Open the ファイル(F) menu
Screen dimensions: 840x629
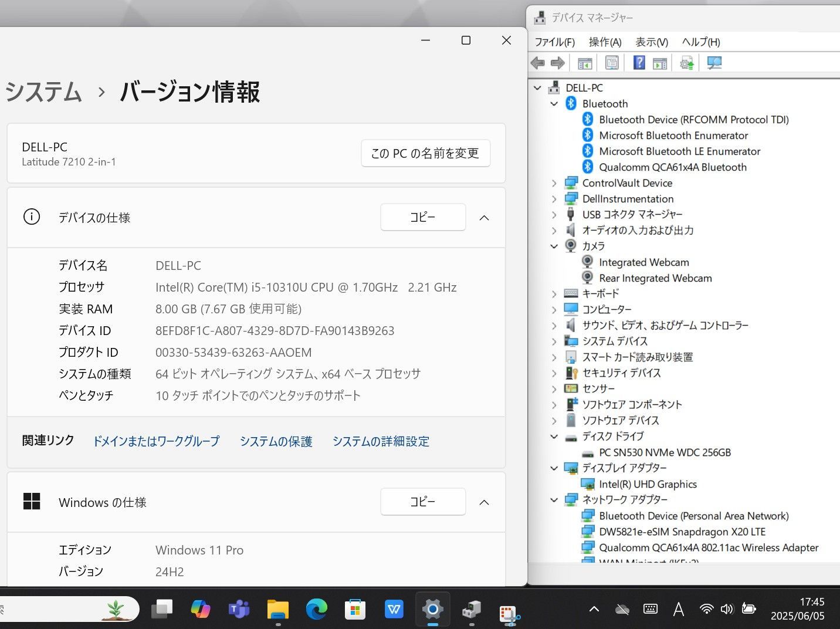(554, 42)
